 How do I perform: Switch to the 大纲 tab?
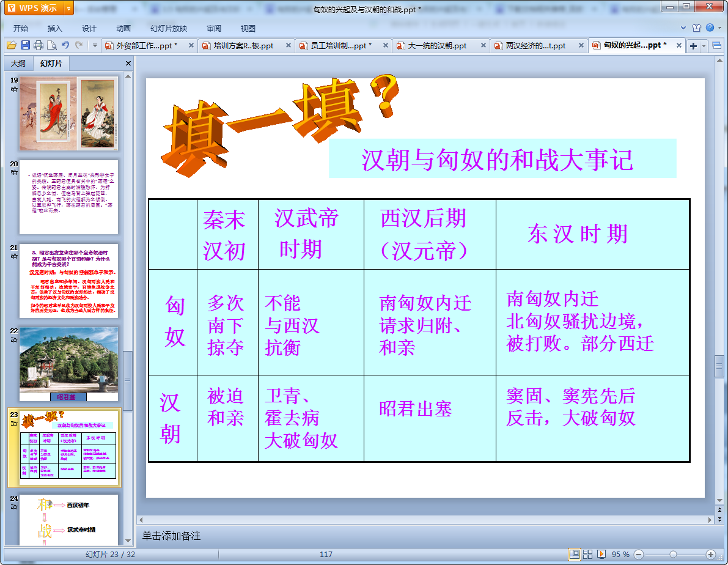pyautogui.click(x=18, y=64)
